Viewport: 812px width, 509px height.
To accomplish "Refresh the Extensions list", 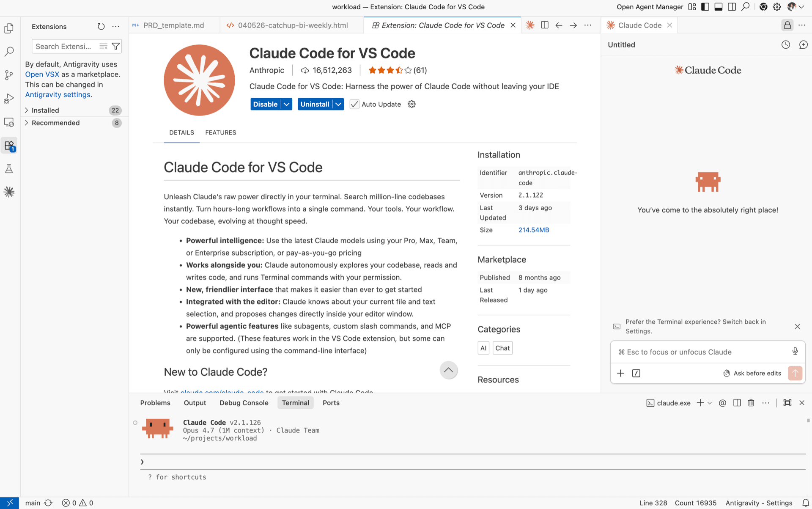I will pyautogui.click(x=101, y=27).
